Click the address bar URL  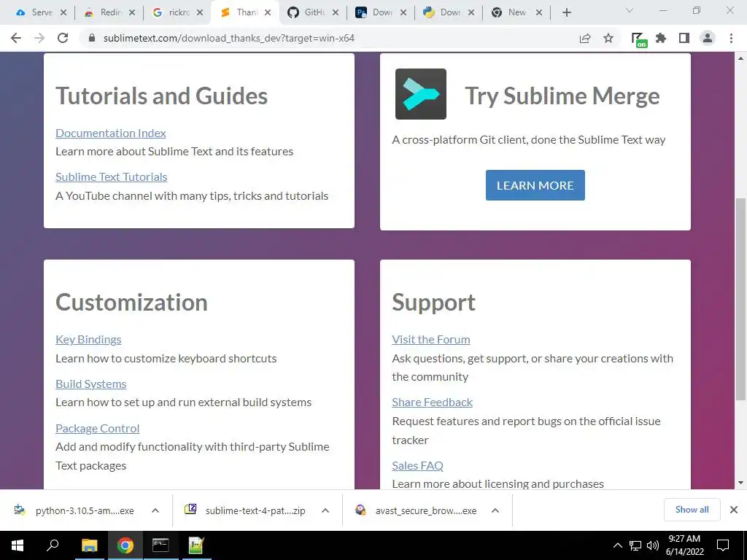228,38
